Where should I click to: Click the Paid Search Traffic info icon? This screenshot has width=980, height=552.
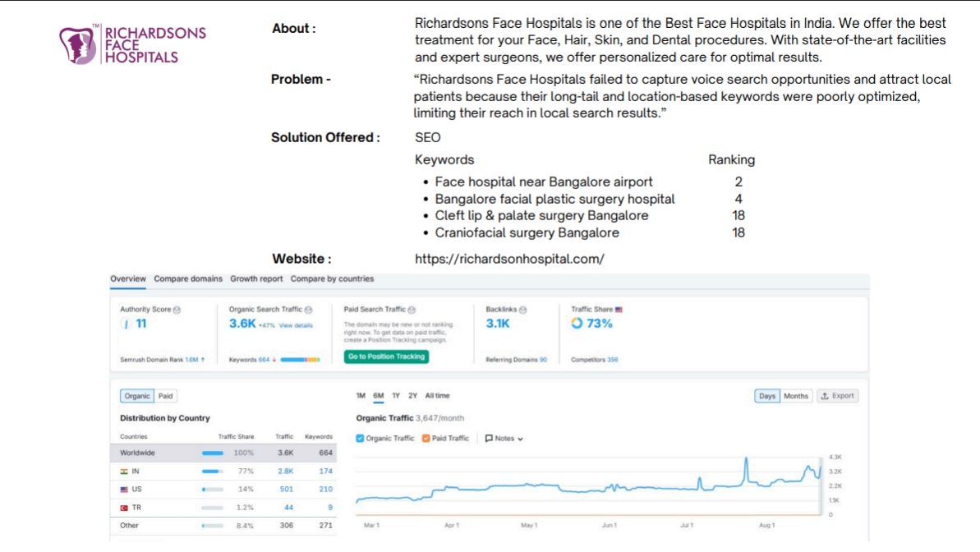412,310
